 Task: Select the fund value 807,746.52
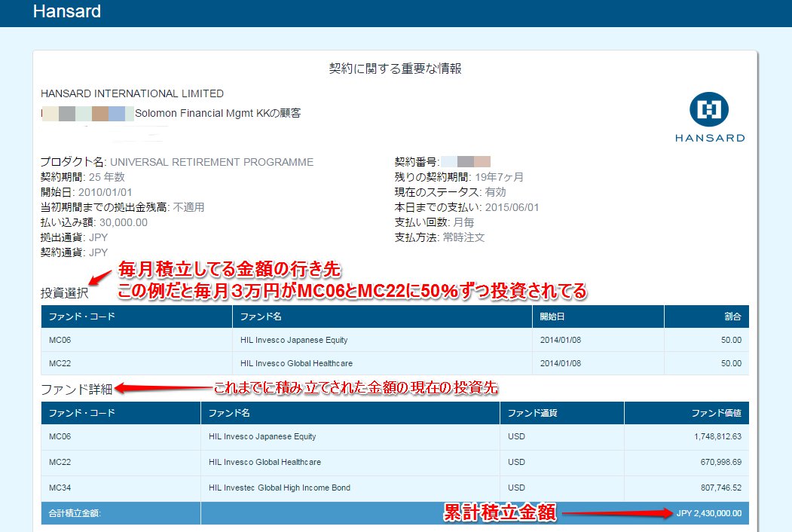720,488
